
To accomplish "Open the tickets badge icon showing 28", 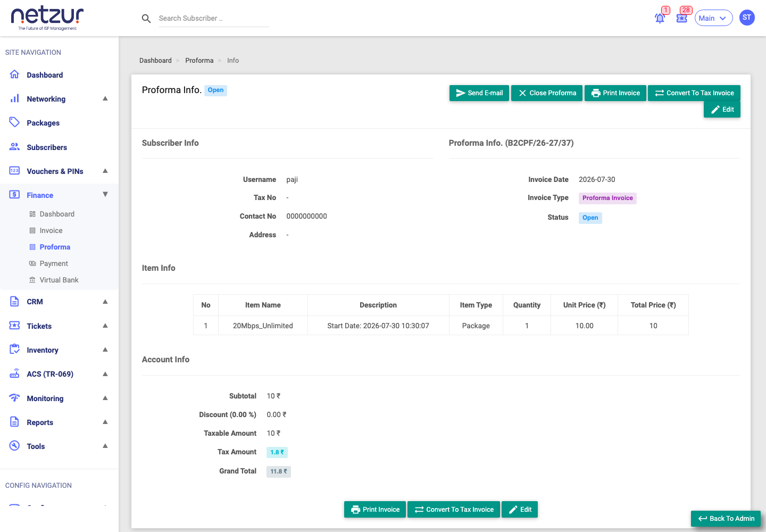I will [681, 18].
